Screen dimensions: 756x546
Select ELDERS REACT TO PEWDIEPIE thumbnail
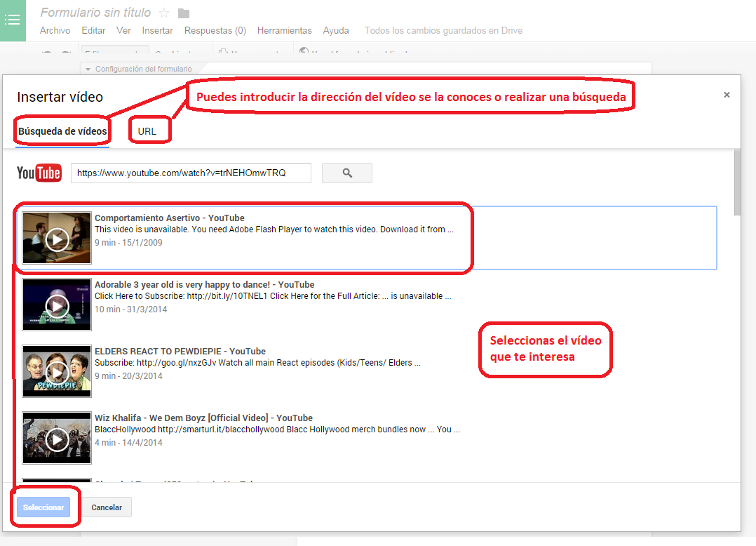click(57, 371)
